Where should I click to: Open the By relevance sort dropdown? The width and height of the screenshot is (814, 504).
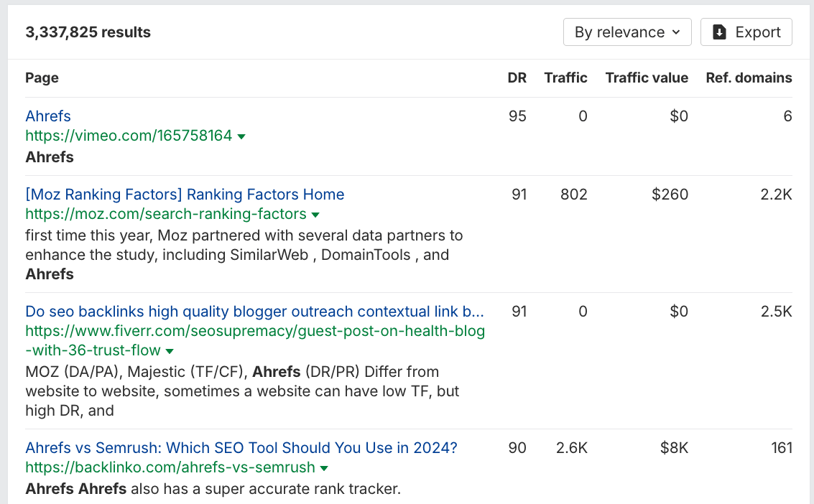(625, 32)
